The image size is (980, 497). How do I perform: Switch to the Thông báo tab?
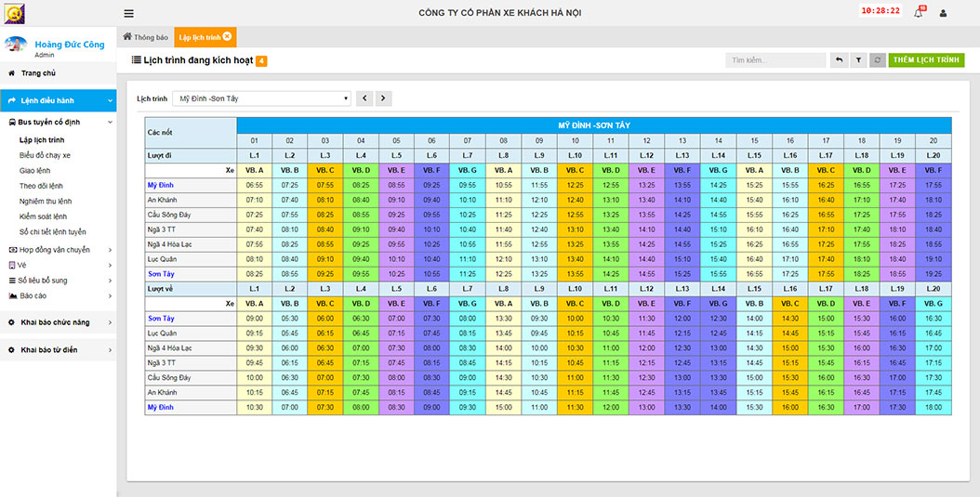coord(146,37)
